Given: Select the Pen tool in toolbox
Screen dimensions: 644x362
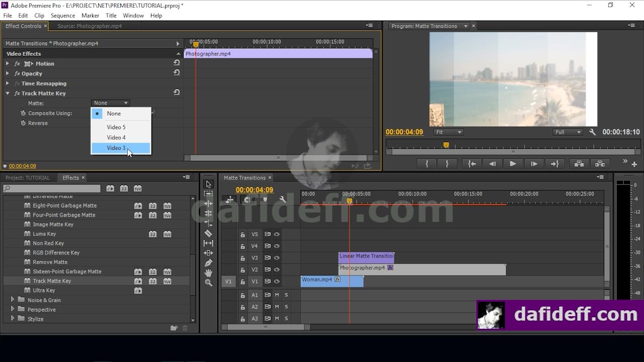Looking at the screenshot, I should click(208, 263).
